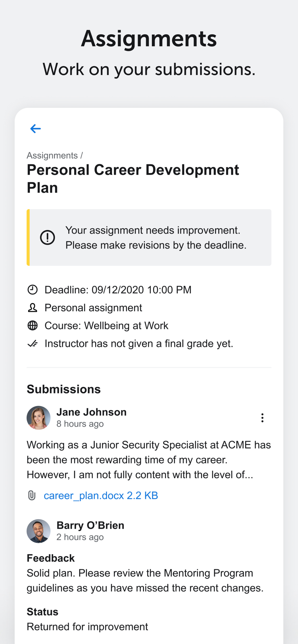Go to Assignments breadcrumb
The image size is (298, 644).
click(52, 156)
